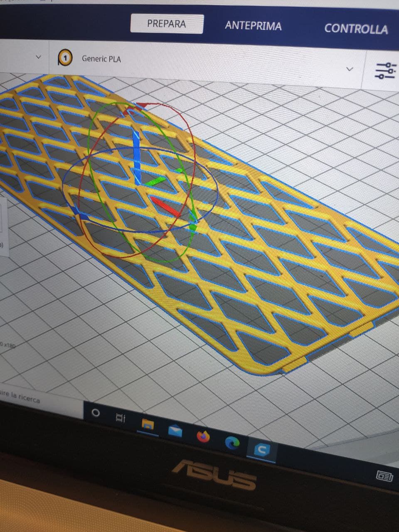This screenshot has height=532, width=399.
Task: Expand the print settings panel chevron
Action: click(x=349, y=69)
